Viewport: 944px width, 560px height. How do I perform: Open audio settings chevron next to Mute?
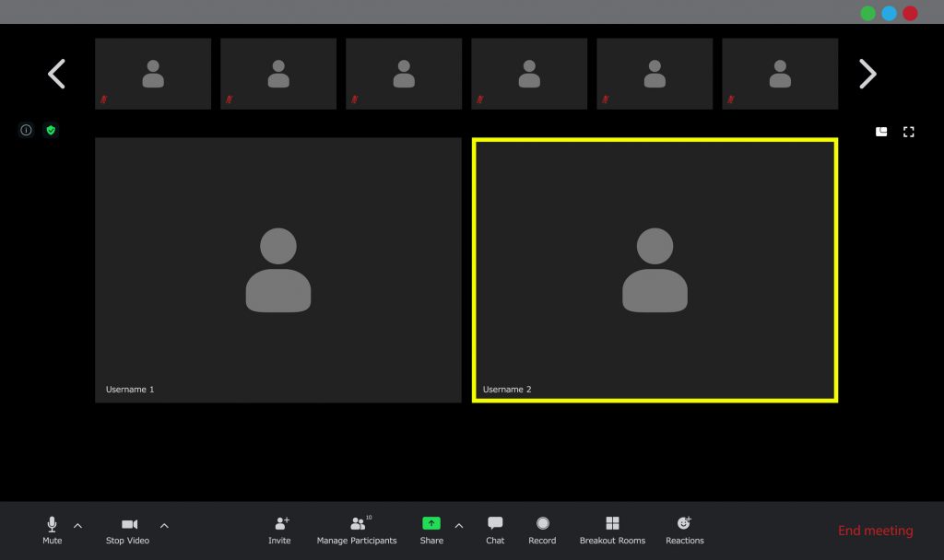point(77,526)
